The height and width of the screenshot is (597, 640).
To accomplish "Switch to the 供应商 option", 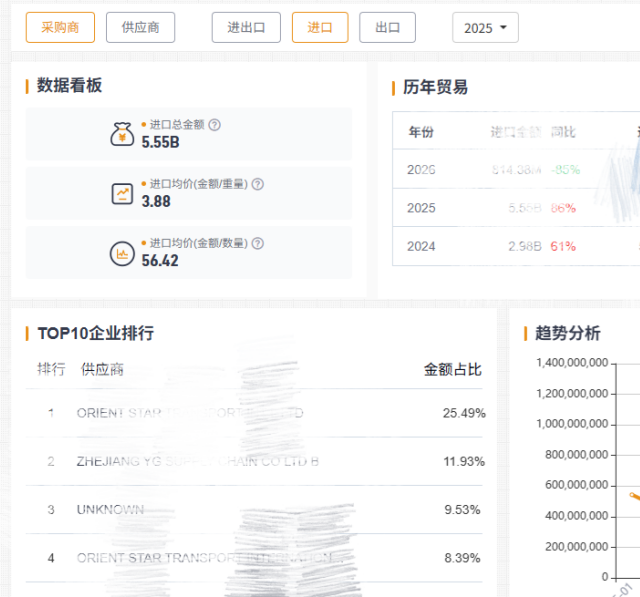I will point(140,28).
